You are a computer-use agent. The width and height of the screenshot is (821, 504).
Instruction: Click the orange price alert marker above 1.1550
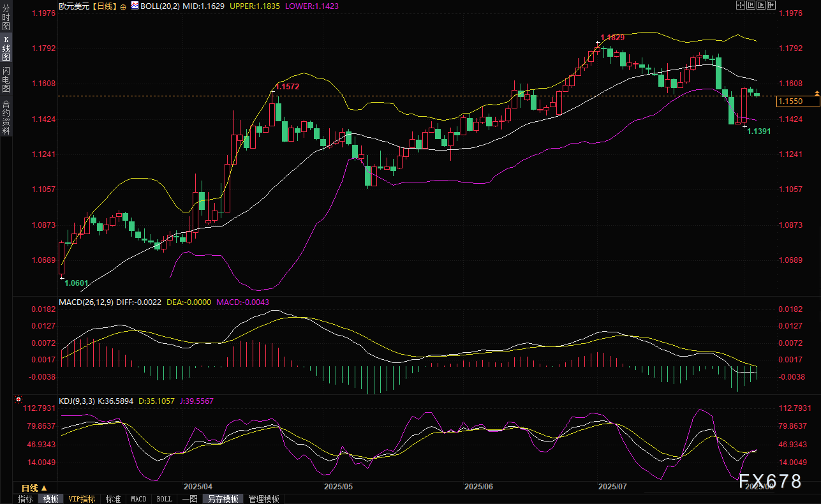coord(816,94)
